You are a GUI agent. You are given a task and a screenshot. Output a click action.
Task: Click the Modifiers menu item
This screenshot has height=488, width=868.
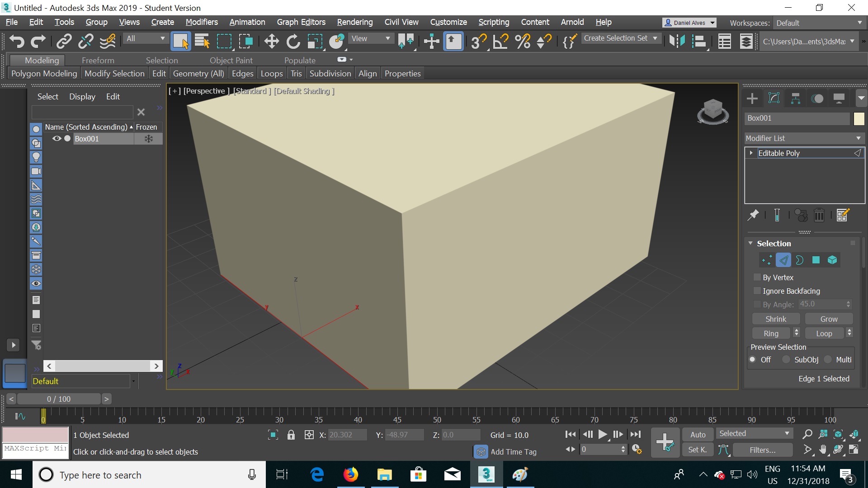[x=202, y=22]
